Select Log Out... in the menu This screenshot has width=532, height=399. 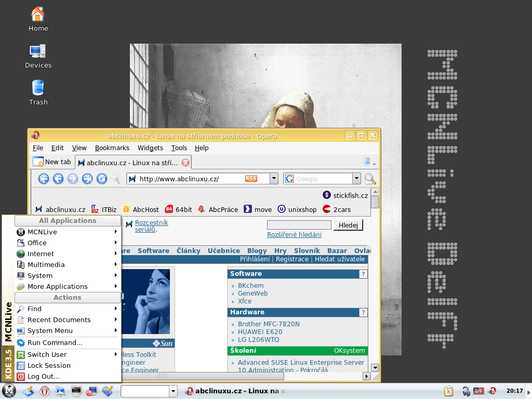click(x=68, y=376)
